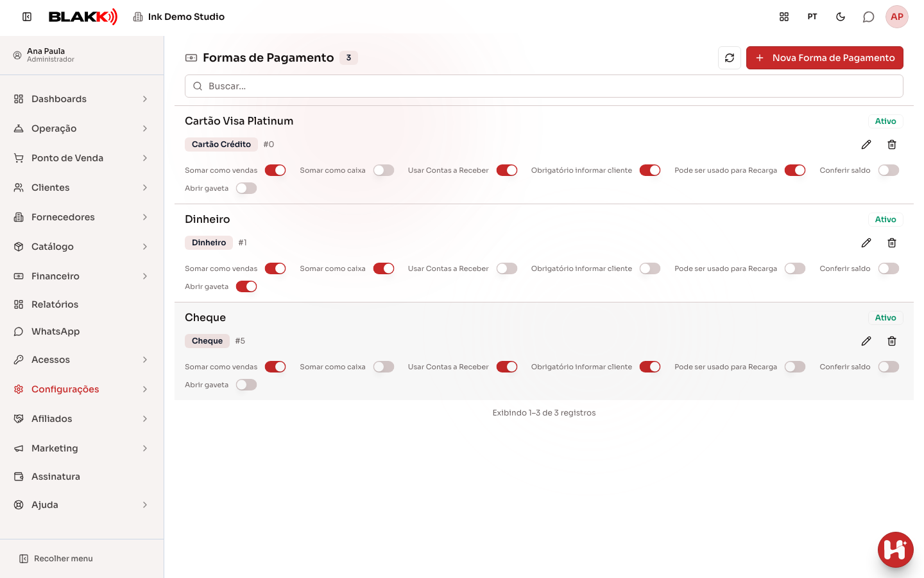Change language via PT button

812,17
